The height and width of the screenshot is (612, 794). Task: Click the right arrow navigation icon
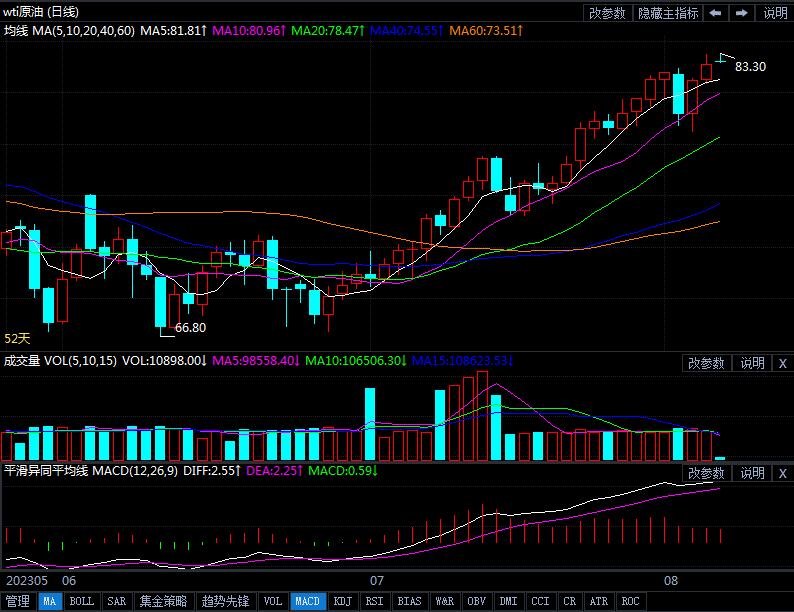741,13
